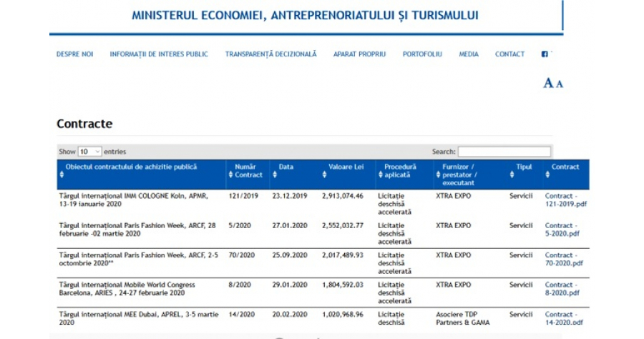Select contract number 14/2020 cell
The width and height of the screenshot is (644, 339).
(x=242, y=315)
